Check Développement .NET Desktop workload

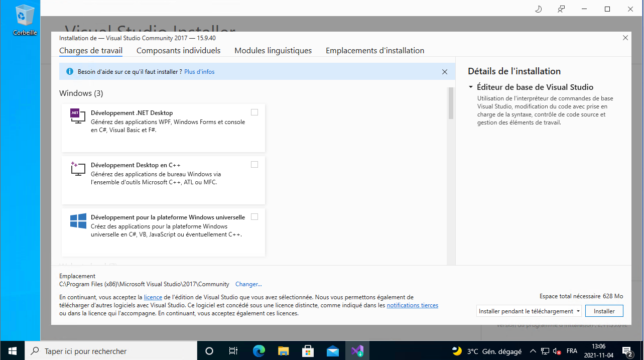point(254,112)
